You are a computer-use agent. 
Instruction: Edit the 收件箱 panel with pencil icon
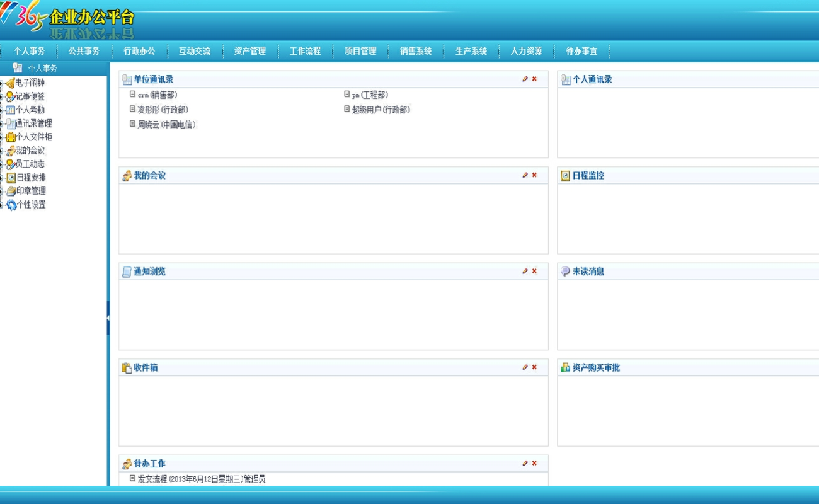[525, 367]
